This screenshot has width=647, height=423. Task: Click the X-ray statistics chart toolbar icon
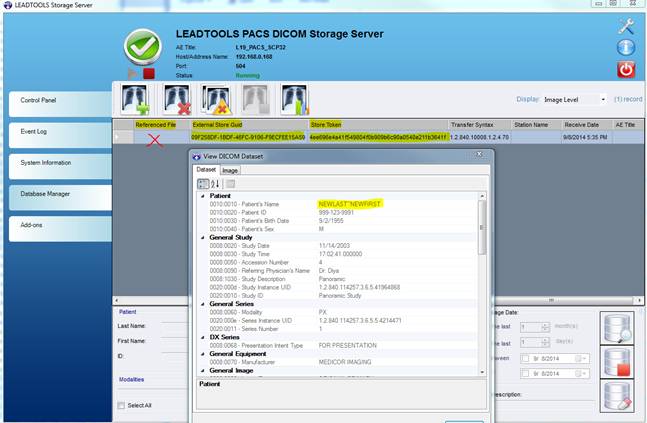[295, 99]
